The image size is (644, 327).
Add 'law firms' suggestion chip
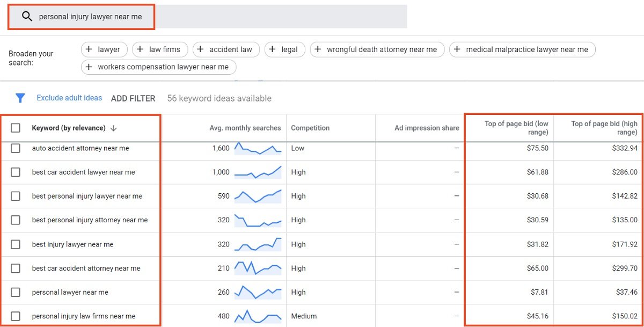pos(160,49)
